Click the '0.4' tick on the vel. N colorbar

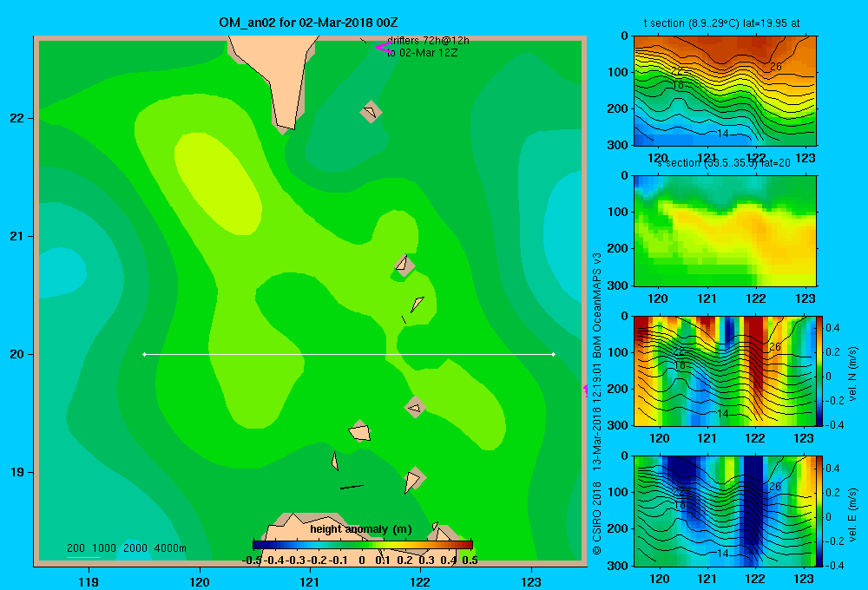[832, 328]
